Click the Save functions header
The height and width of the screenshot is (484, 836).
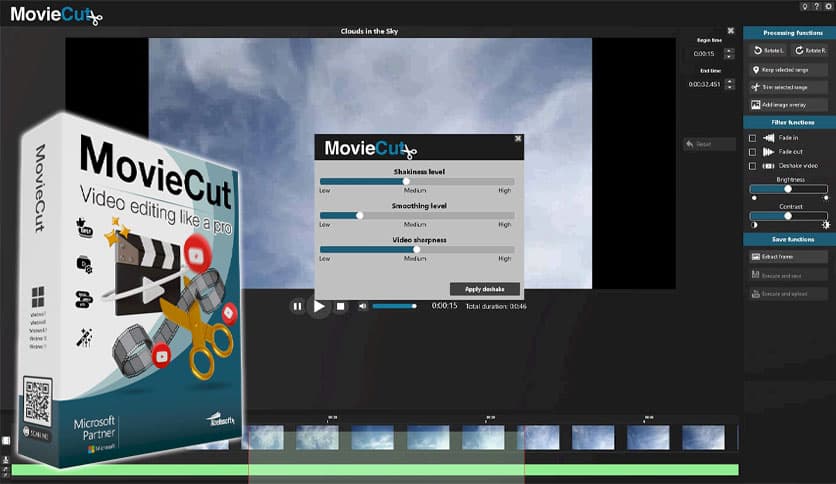click(x=790, y=239)
